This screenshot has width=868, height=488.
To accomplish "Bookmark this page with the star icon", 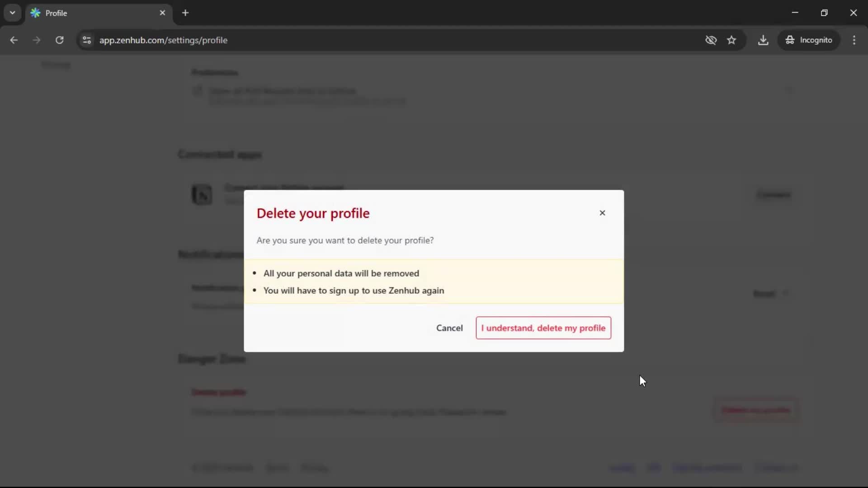I will point(731,40).
